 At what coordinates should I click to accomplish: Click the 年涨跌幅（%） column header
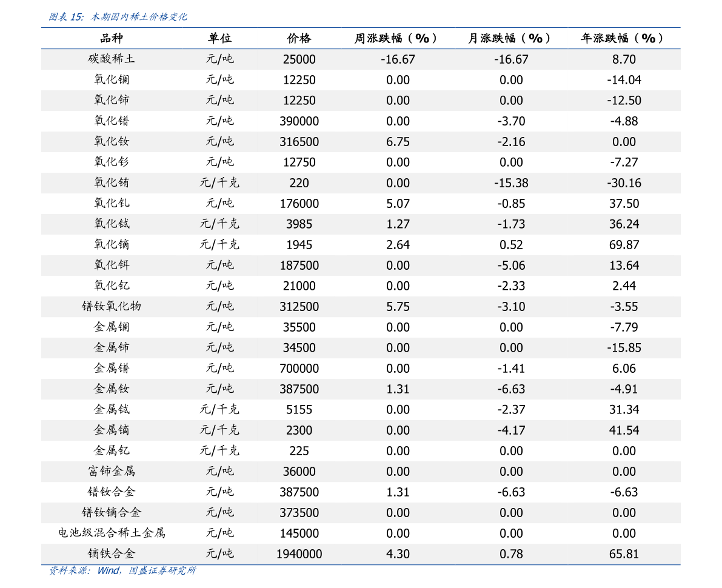coord(624,38)
